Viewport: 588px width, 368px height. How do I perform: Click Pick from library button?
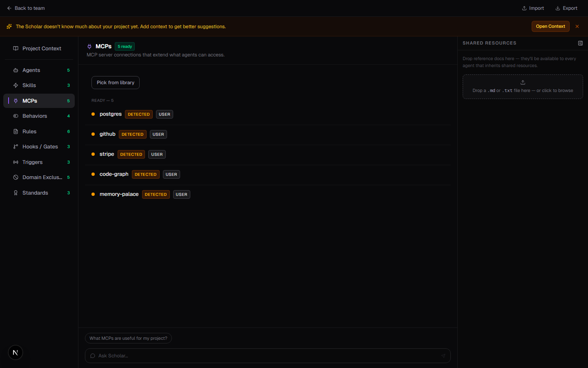[116, 83]
